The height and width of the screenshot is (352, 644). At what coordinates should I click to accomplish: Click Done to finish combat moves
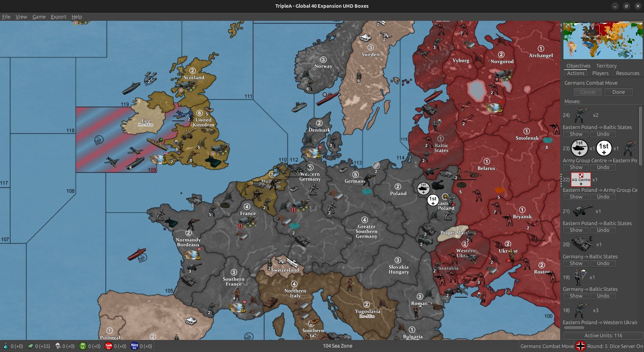(619, 92)
